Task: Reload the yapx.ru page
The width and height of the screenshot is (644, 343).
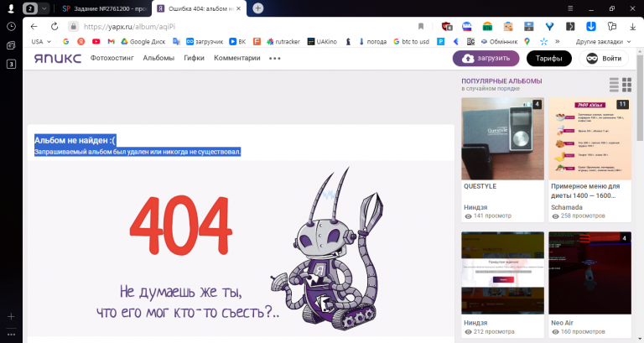Action: tap(55, 27)
